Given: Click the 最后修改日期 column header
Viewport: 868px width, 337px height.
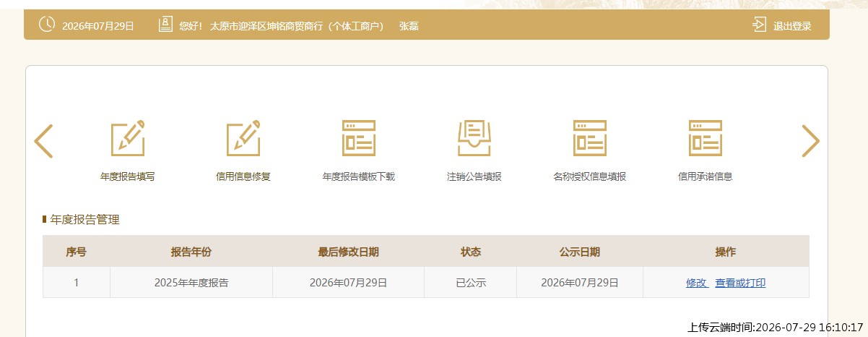Looking at the screenshot, I should point(349,252).
